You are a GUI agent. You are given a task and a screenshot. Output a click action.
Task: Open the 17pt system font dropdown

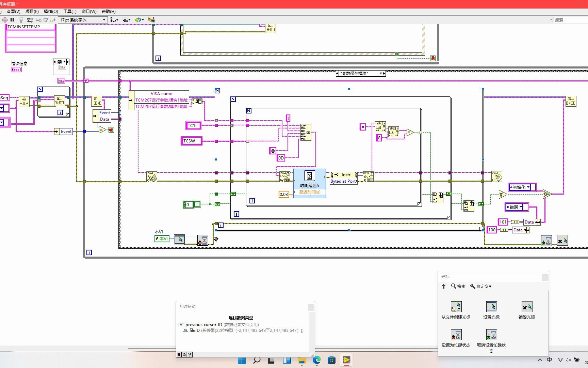click(x=83, y=20)
